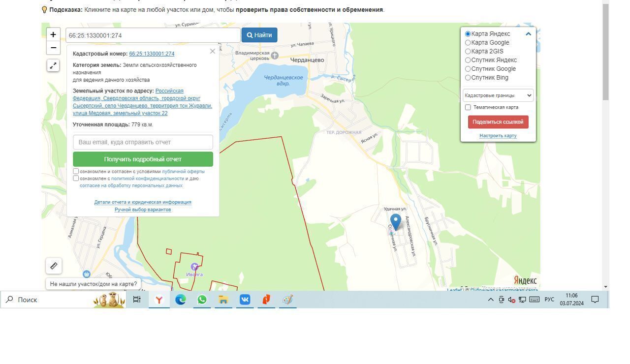Screen dimensions: 630x364
Task: Open Microsoft Edge from taskbar
Action: (x=181, y=300)
